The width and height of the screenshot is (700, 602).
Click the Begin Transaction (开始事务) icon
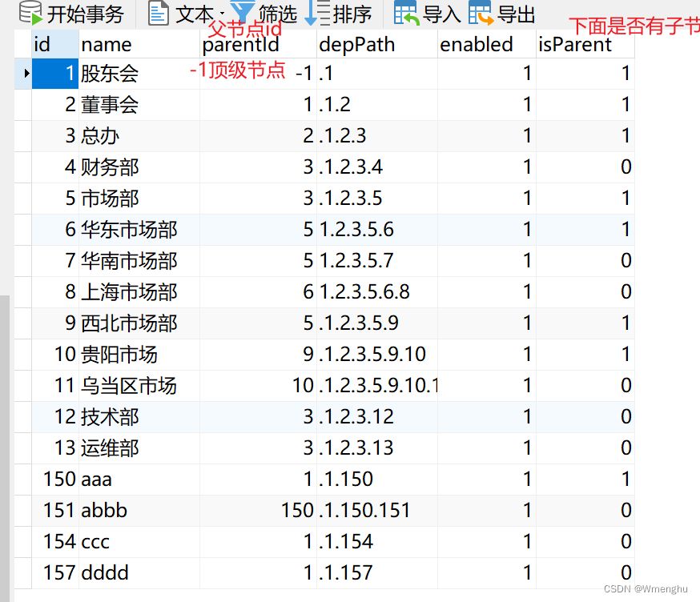30,13
